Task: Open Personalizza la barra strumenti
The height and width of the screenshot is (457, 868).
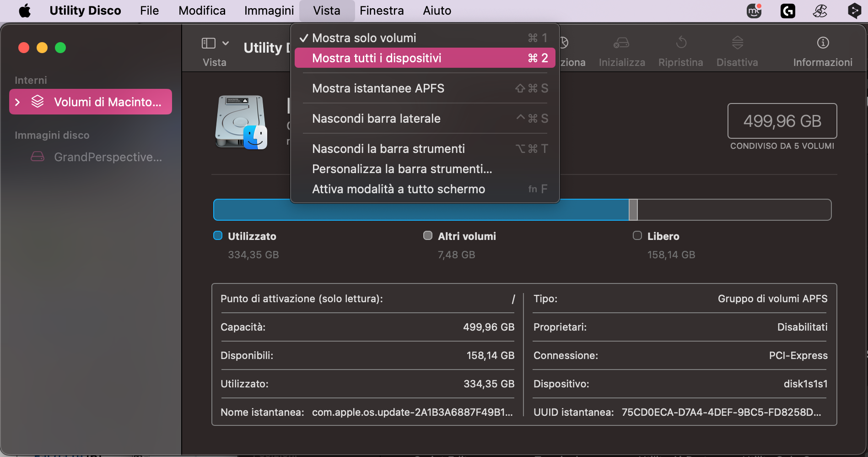Action: pyautogui.click(x=425, y=169)
